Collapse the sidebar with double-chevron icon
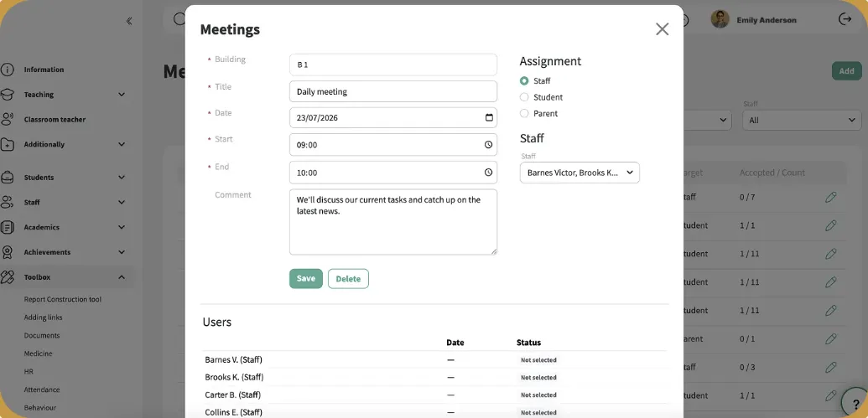This screenshot has width=868, height=418. 129,21
